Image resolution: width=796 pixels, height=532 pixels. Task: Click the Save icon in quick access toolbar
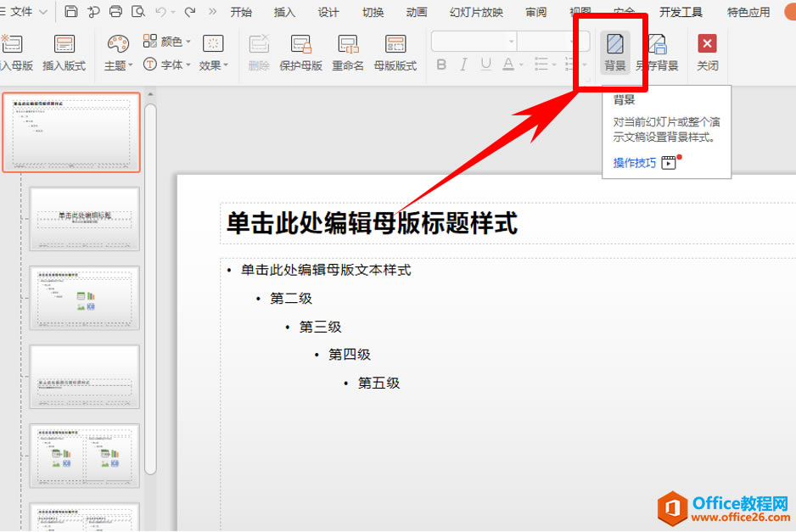tap(71, 11)
